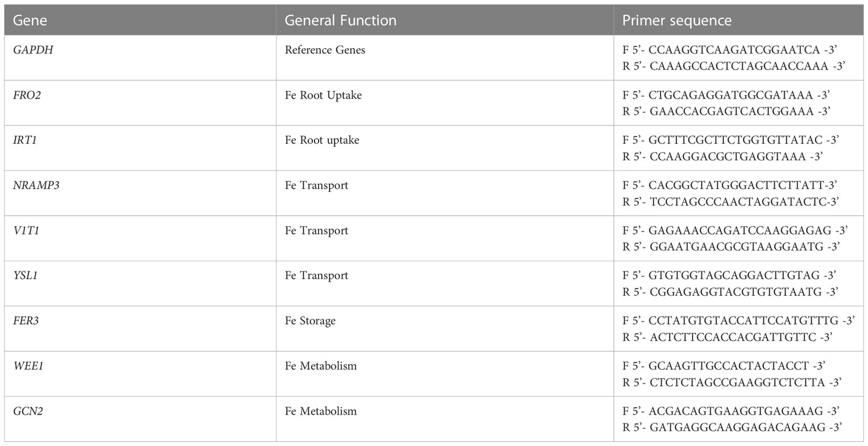Viewport: 868px width, 446px height.
Task: Select the V1T1 gene cell
Action: coord(26,230)
